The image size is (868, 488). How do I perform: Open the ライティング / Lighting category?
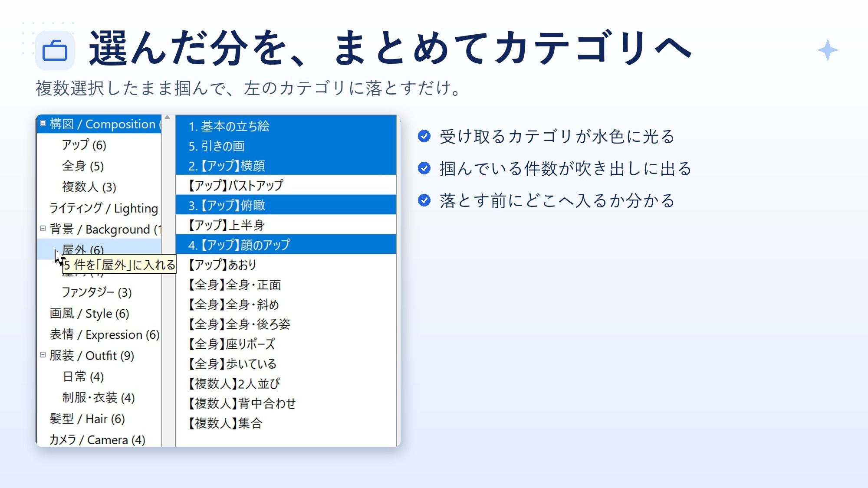pos(104,208)
